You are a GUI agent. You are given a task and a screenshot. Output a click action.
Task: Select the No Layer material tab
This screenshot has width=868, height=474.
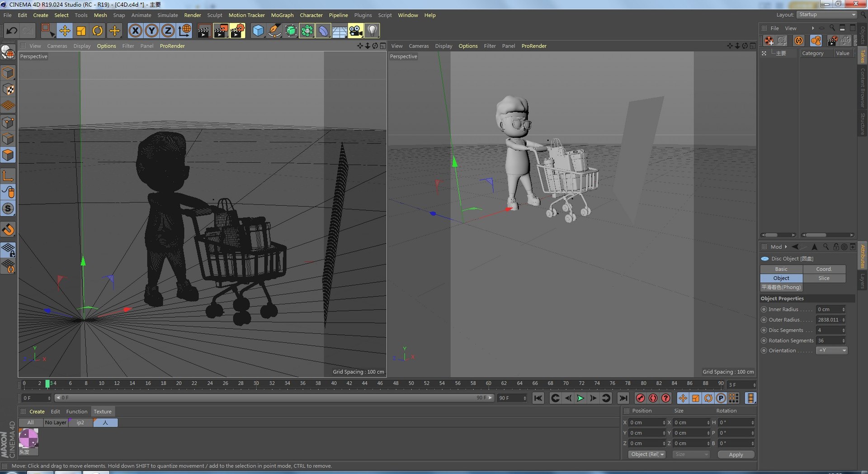point(56,422)
